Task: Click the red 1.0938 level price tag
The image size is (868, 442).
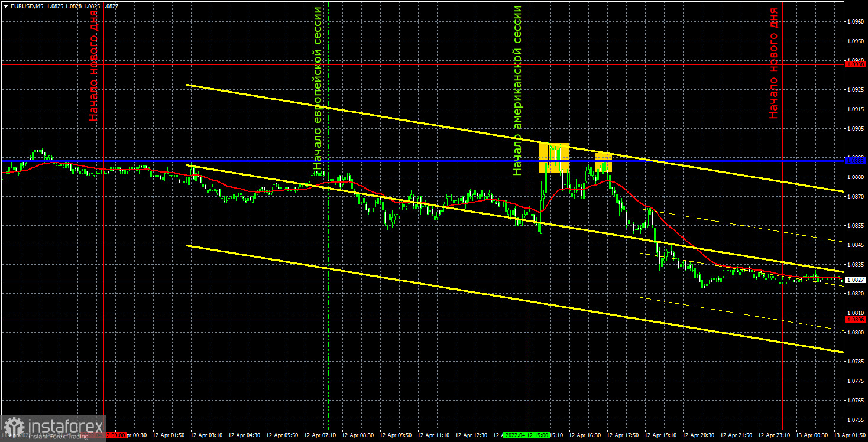Action: (x=856, y=64)
